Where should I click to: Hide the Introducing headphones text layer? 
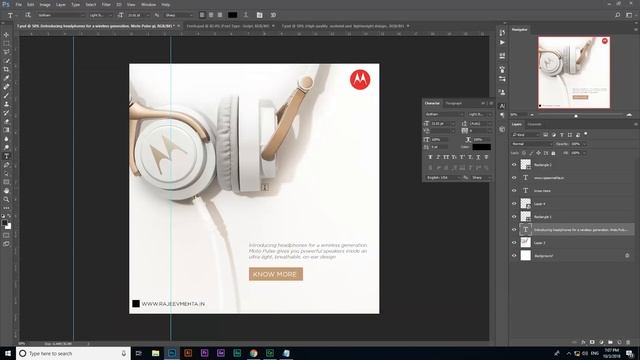(x=514, y=230)
